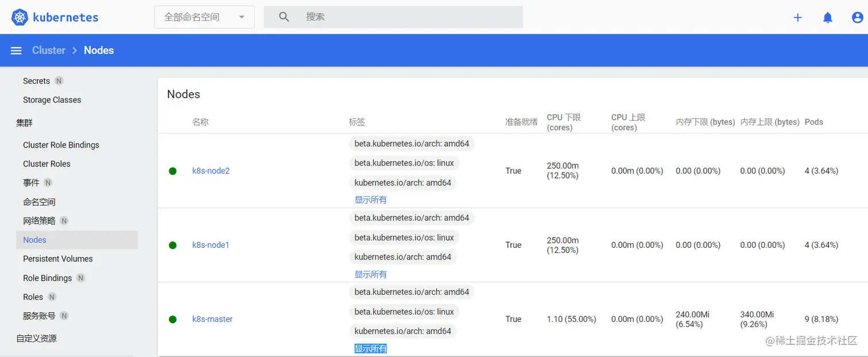Click the 标签 column header
868x357 pixels.
(x=357, y=122)
